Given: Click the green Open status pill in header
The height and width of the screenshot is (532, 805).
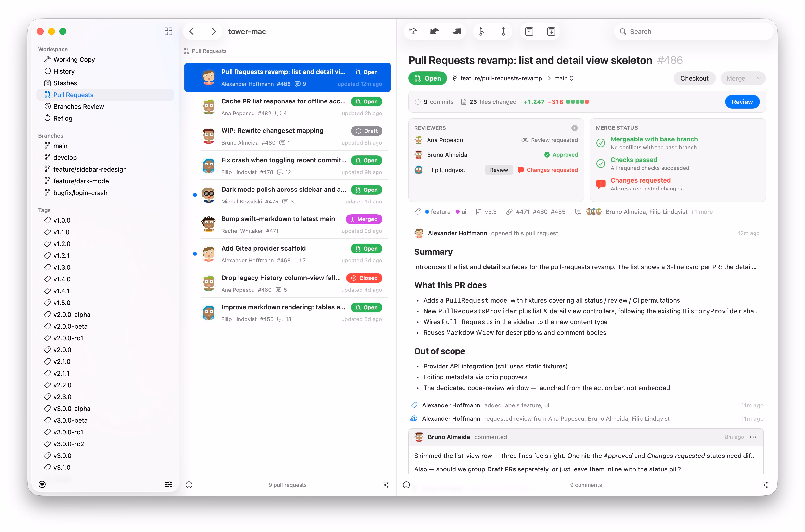Looking at the screenshot, I should [x=428, y=78].
